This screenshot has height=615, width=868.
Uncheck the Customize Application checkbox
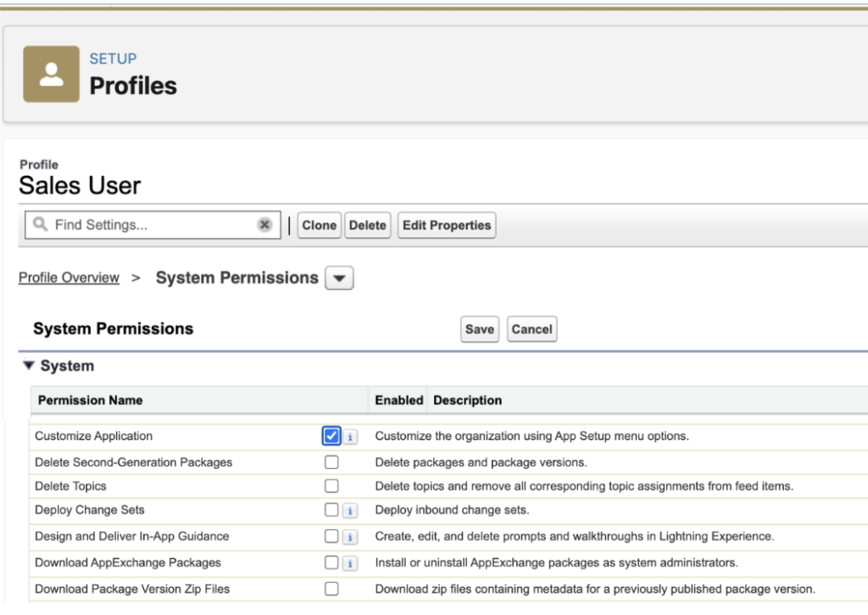point(331,436)
